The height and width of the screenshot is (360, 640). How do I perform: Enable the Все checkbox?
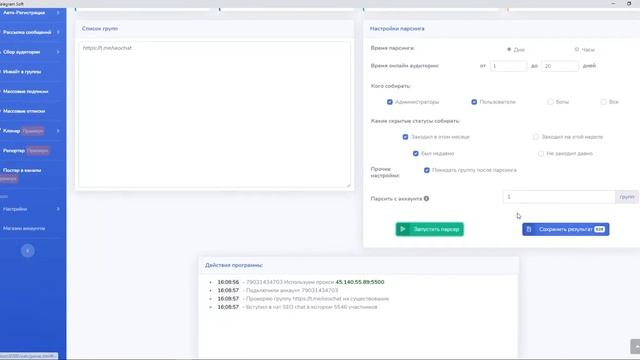(x=603, y=102)
